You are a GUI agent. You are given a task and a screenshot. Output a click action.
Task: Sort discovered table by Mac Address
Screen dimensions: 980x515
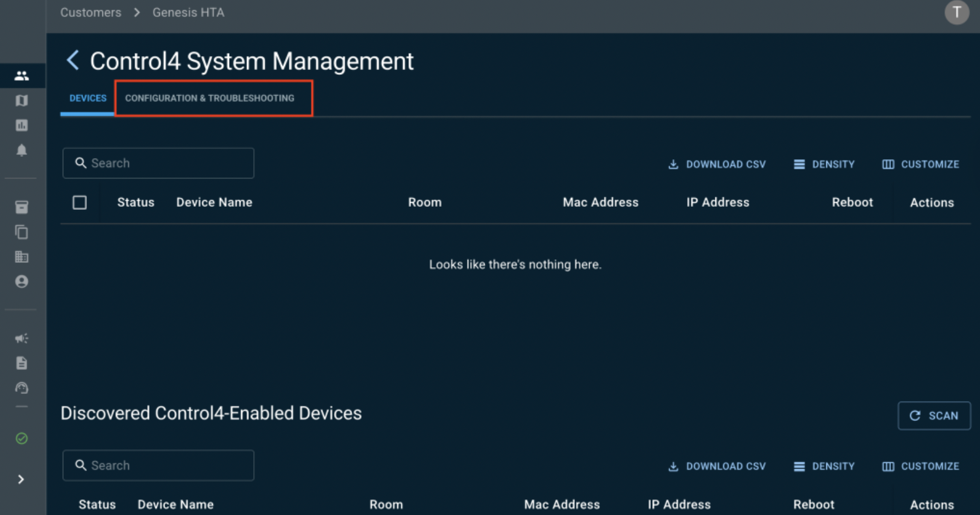point(562,505)
